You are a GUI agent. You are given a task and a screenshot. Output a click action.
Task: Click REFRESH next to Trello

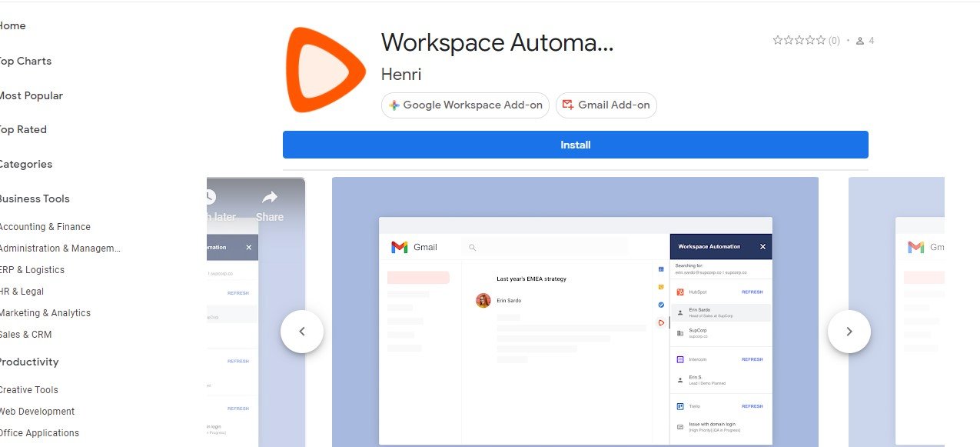[752, 406]
